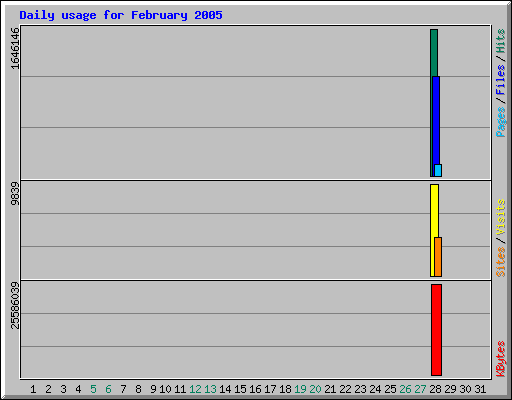Click day 22 on the x-axis
Viewport: 512px width, 400px height.
pos(345,389)
